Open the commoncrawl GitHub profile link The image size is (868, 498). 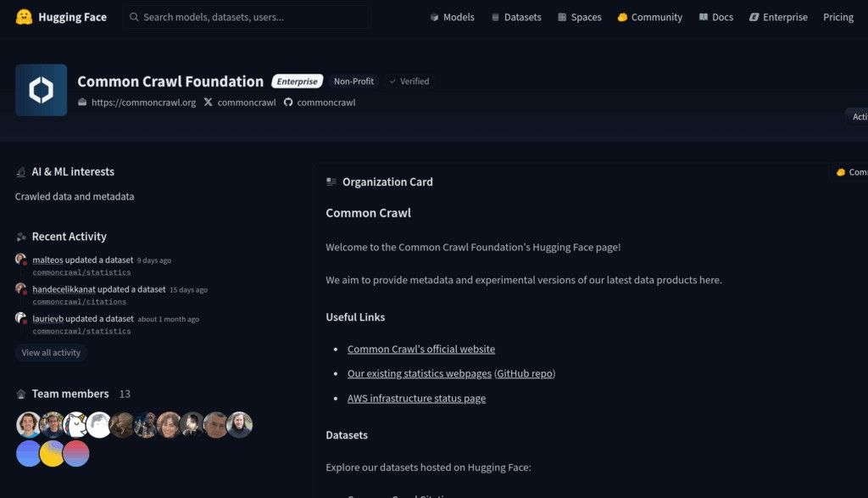(x=320, y=103)
